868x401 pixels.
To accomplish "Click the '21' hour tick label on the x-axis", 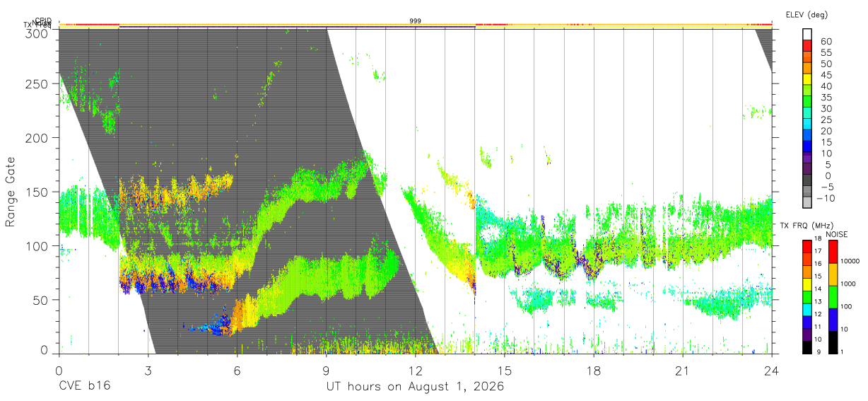I will (683, 371).
